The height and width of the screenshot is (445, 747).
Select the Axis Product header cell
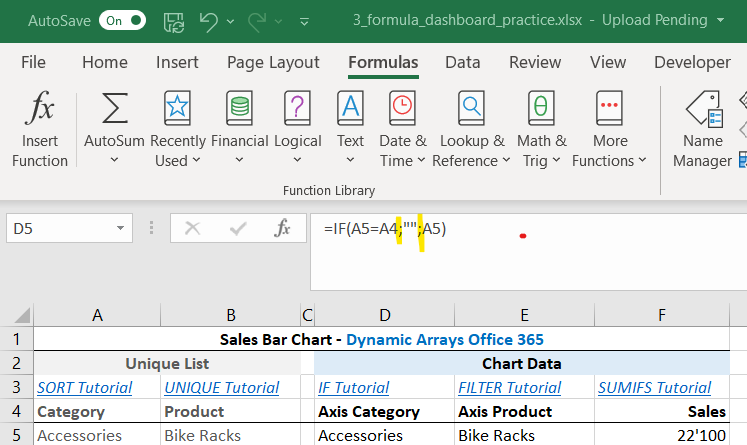525,411
